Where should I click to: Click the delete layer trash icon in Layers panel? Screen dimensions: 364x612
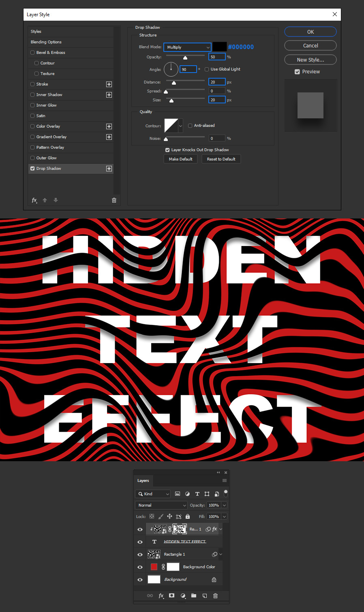(215, 595)
